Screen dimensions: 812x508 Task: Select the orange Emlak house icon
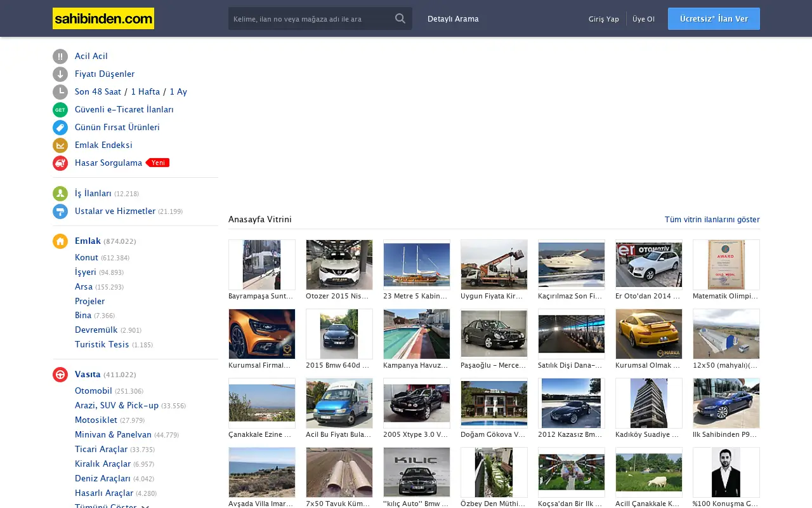coord(60,241)
